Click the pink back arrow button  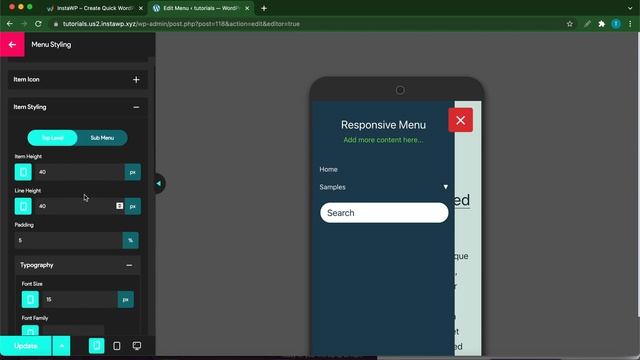pos(12,44)
